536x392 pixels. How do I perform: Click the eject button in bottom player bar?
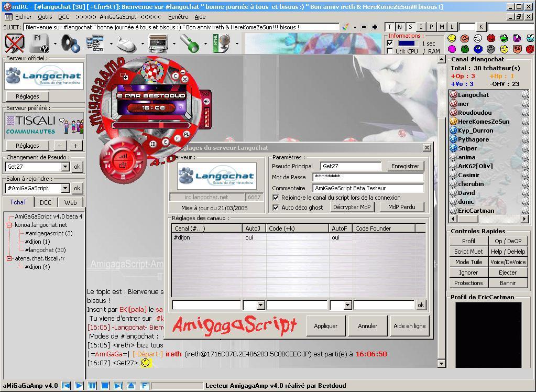pyautogui.click(x=132, y=386)
